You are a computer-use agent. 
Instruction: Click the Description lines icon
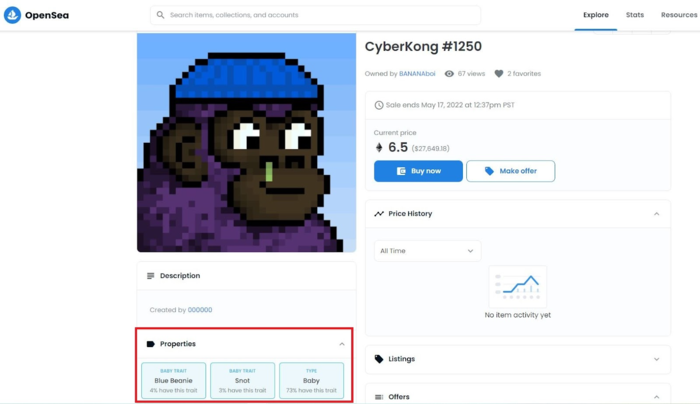(x=150, y=276)
